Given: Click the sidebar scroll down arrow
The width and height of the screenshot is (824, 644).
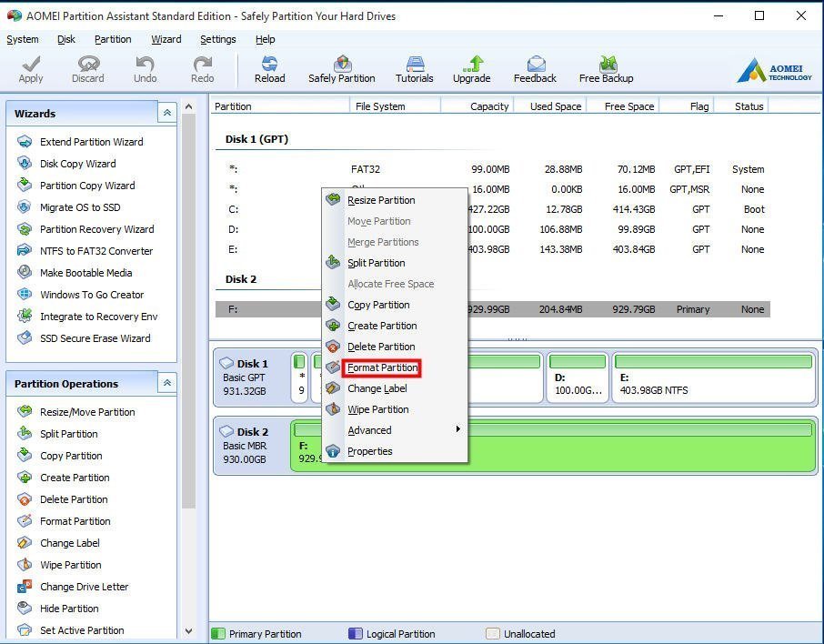Looking at the screenshot, I should (x=188, y=631).
